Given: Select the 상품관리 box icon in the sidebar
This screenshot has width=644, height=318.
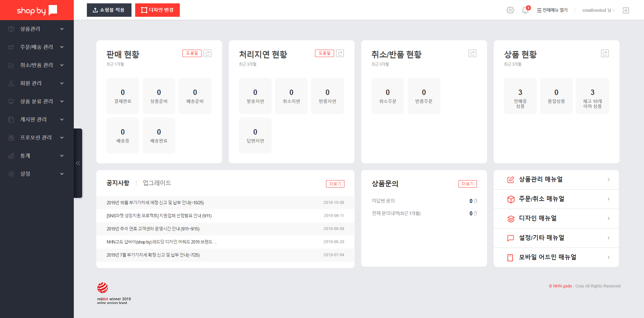Looking at the screenshot, I should coord(11,29).
